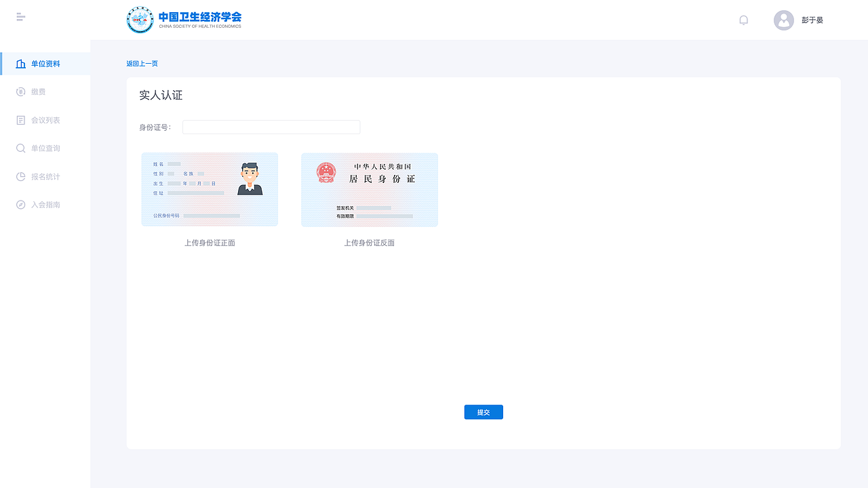Click the China Society of Health Economics logo
This screenshot has height=488, width=868.
point(184,20)
